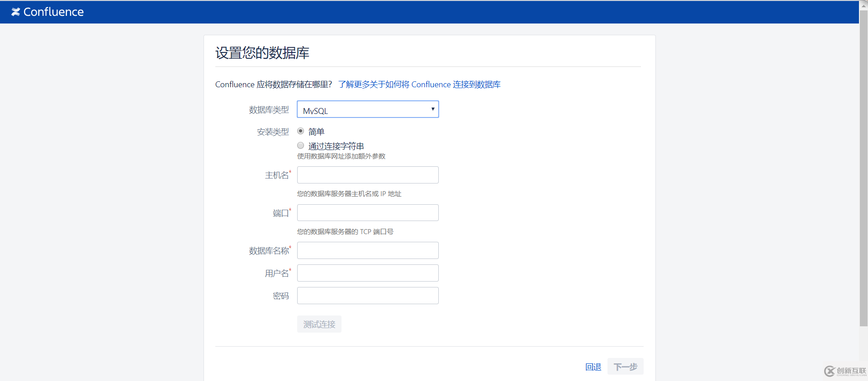Click the Confluence logo in the header
The width and height of the screenshot is (868, 381).
coord(47,12)
